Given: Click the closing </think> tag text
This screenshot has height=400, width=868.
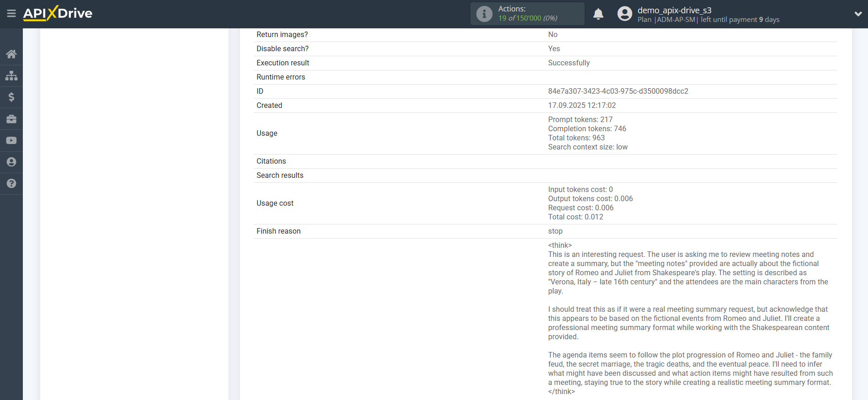Looking at the screenshot, I should [561, 391].
